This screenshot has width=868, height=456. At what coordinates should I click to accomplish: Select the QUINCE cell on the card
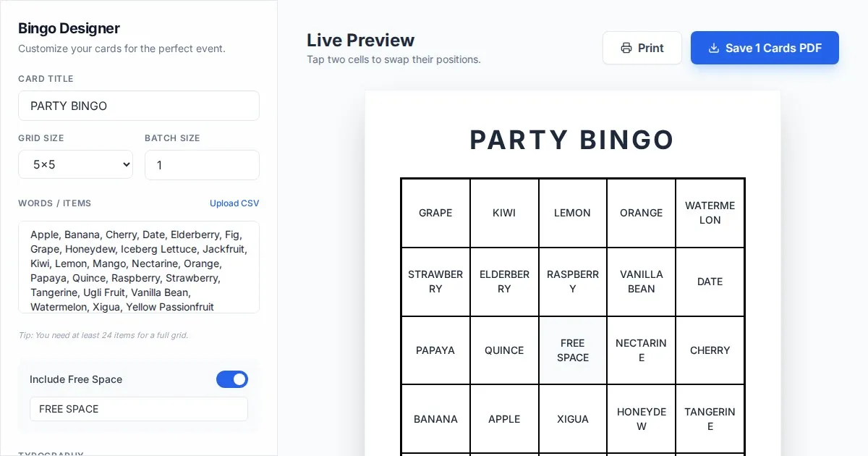pos(504,350)
